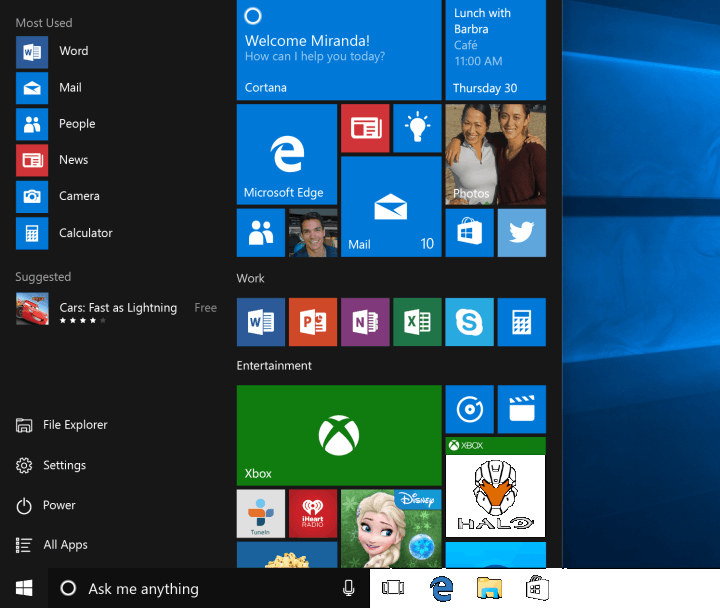The image size is (720, 608).
Task: Show All Apps list
Action: [52, 545]
